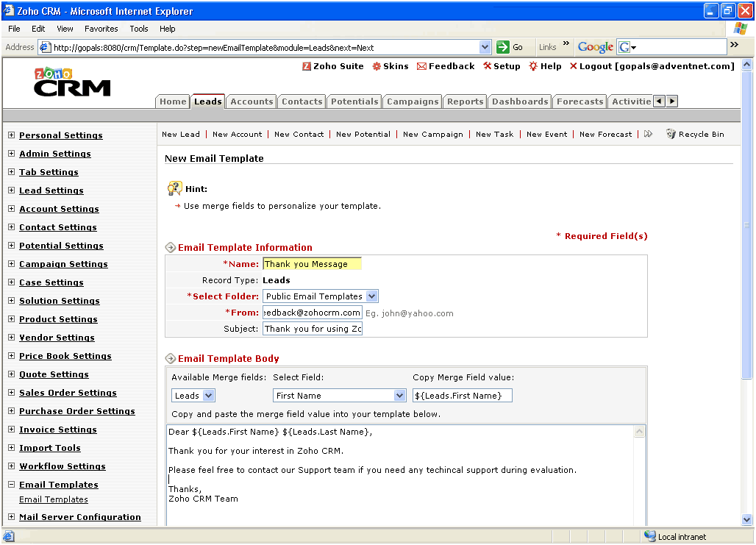Expand Personal Settings tree node

(12, 135)
